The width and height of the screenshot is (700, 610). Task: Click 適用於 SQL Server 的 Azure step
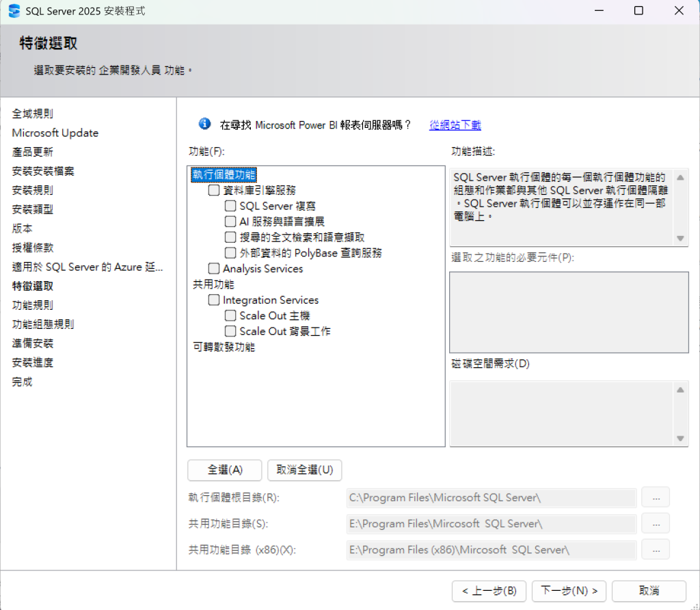click(x=87, y=267)
